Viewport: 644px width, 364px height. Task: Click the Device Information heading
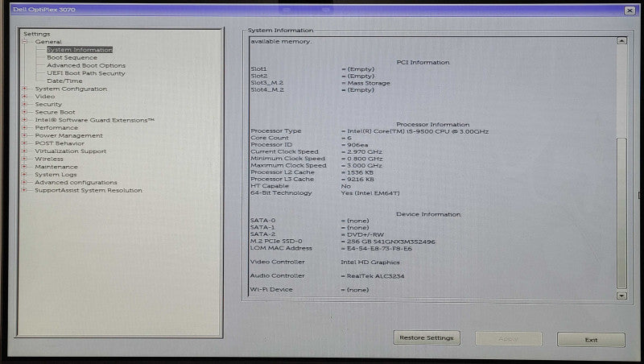(428, 214)
